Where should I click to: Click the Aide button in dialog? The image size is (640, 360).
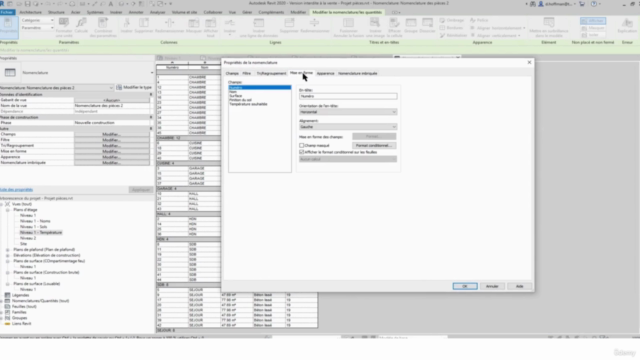click(519, 287)
